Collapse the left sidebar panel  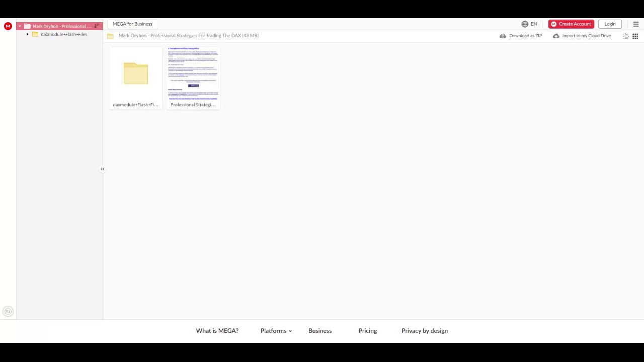click(x=102, y=169)
